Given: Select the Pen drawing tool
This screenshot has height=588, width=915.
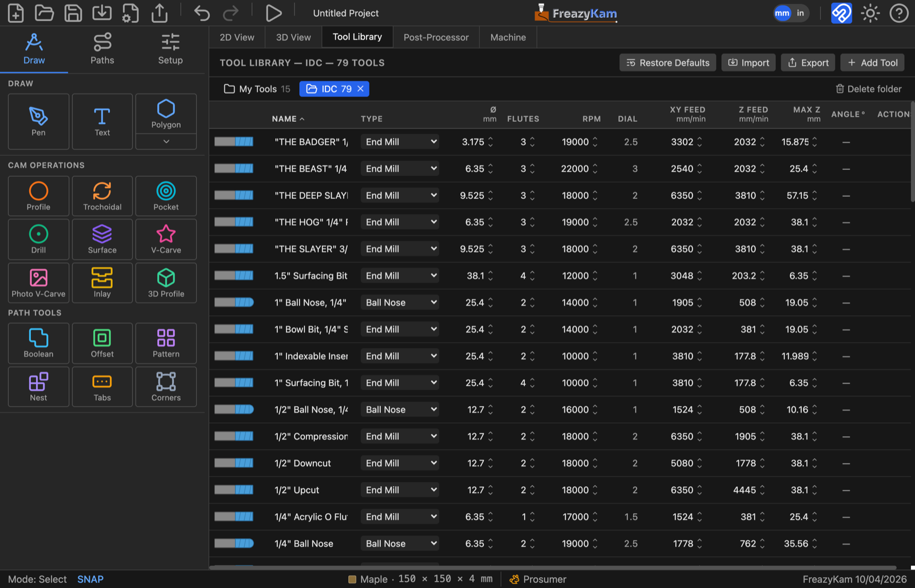Looking at the screenshot, I should coord(38,121).
